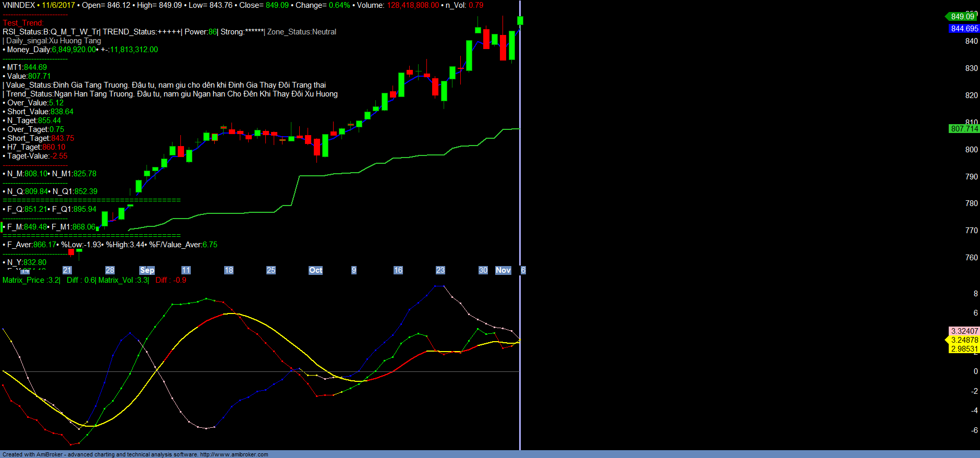Screen dimensions: 980x458
Task: Click the Sep month label on date axis
Action: [x=147, y=270]
